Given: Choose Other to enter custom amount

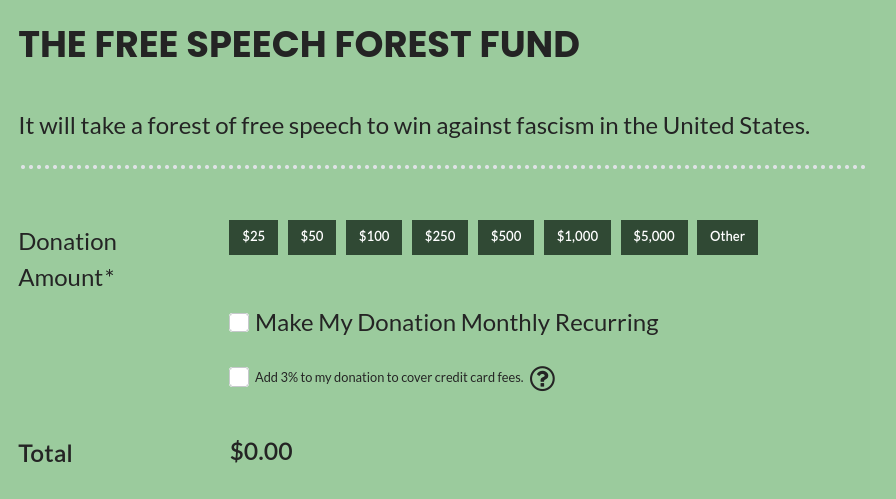Looking at the screenshot, I should (727, 237).
